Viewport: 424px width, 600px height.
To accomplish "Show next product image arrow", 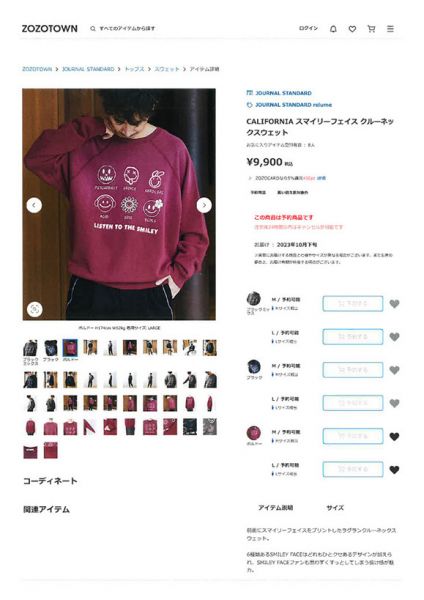I will [204, 205].
